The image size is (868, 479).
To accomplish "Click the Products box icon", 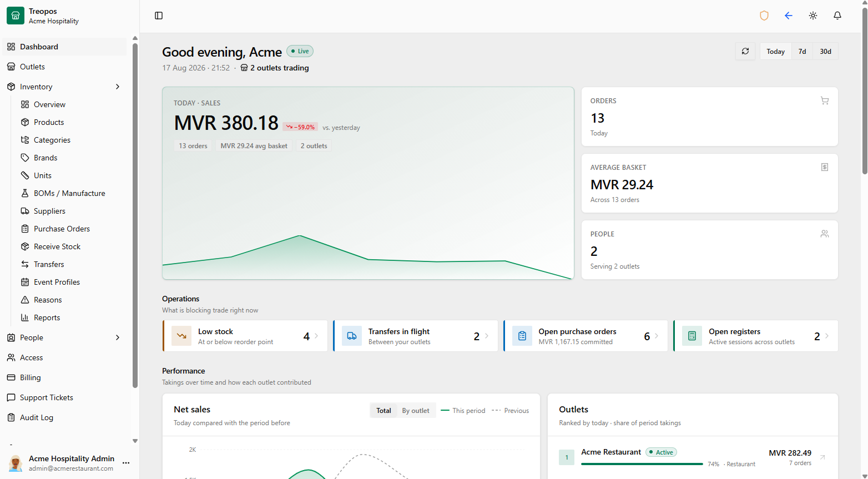I will tap(25, 122).
